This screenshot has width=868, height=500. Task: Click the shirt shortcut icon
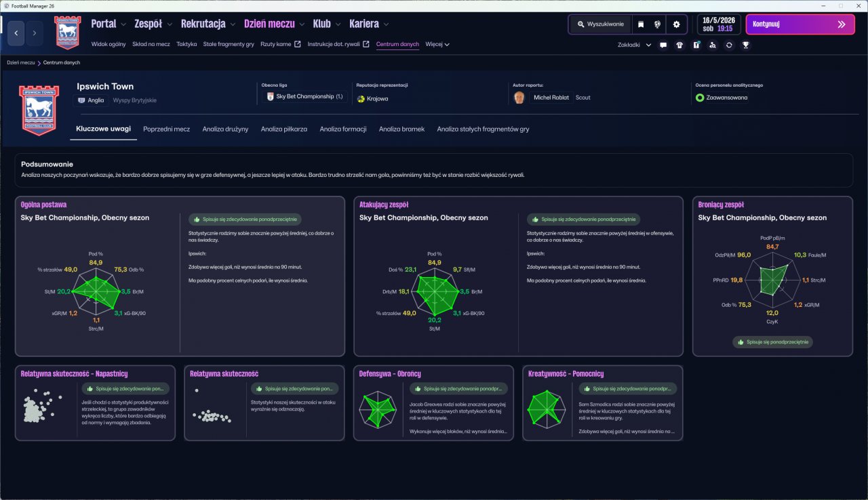tap(679, 45)
